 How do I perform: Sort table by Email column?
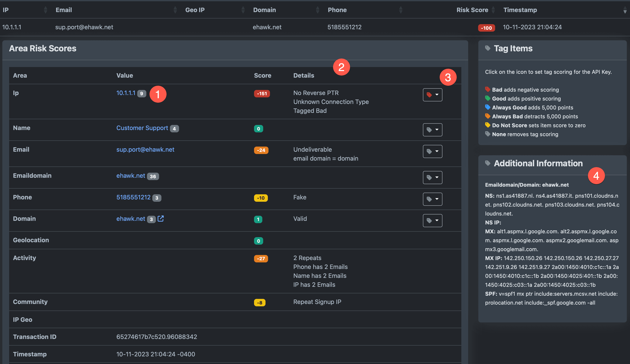tap(175, 10)
